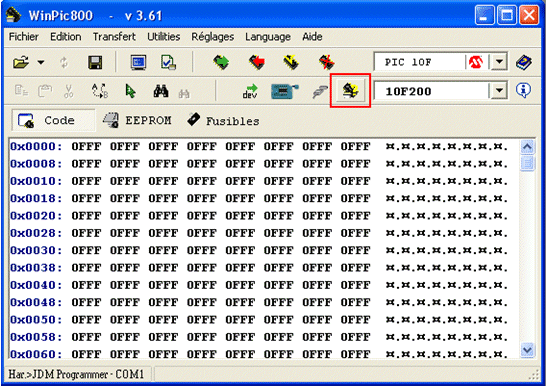
Task: Verify the device with the yellow chip icon
Action: [291, 63]
